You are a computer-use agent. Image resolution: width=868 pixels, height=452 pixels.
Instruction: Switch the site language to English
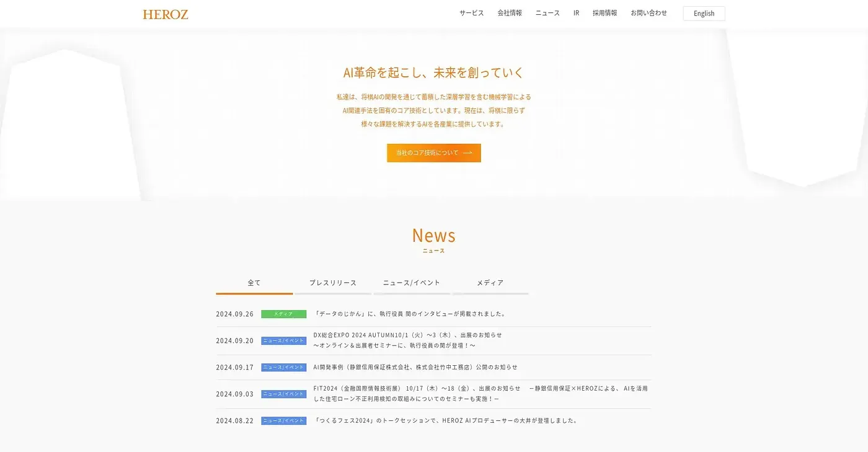[704, 14]
